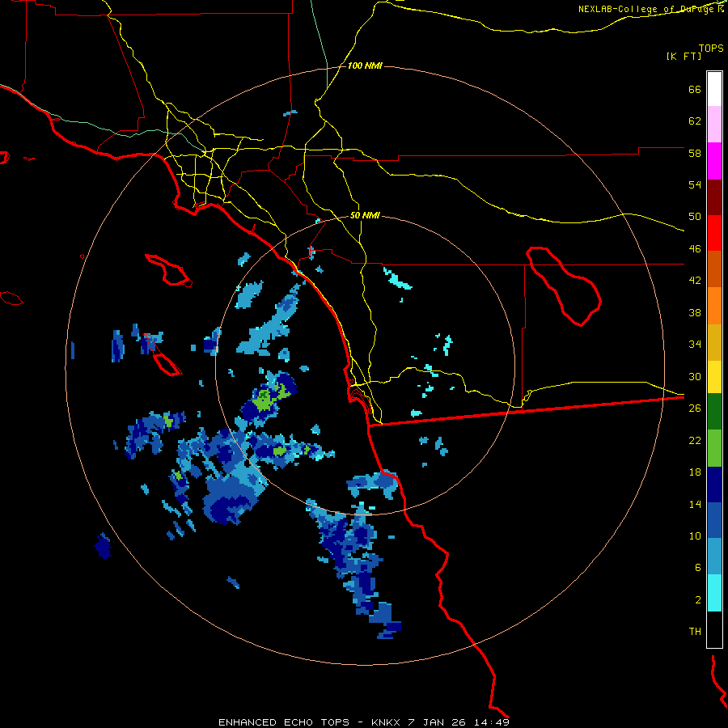Click the '38' legend value
The width and height of the screenshot is (728, 728).
tap(695, 312)
